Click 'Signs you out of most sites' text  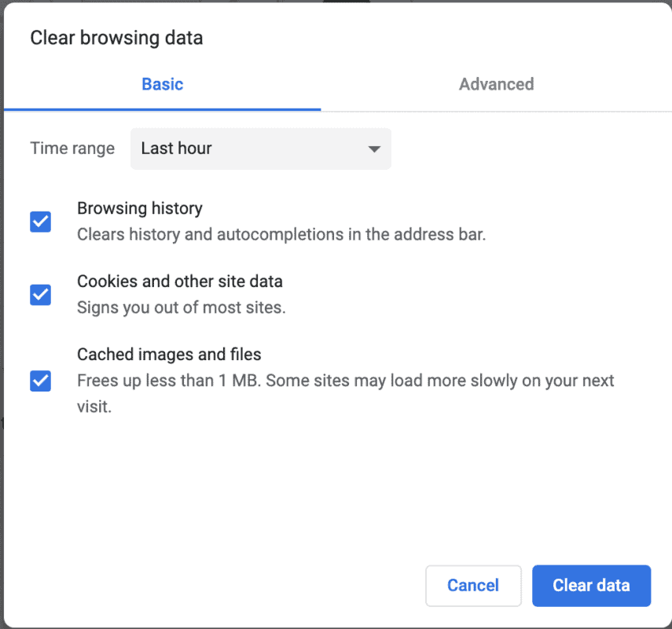[x=182, y=307]
